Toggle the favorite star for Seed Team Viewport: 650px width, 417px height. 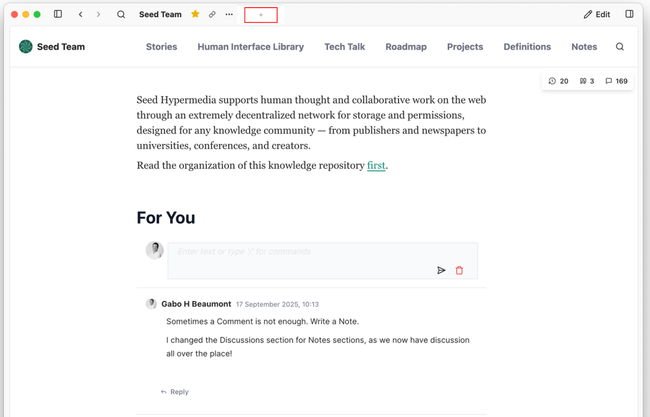[196, 15]
